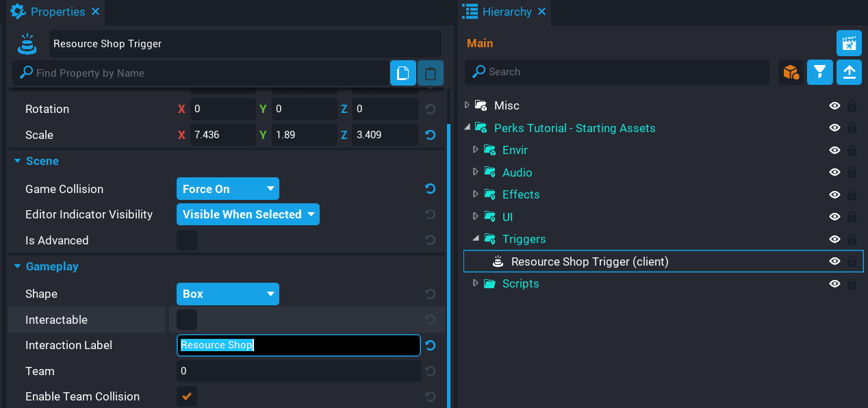Click the Find Property by Name field
The width and height of the screenshot is (868, 408).
tap(205, 73)
